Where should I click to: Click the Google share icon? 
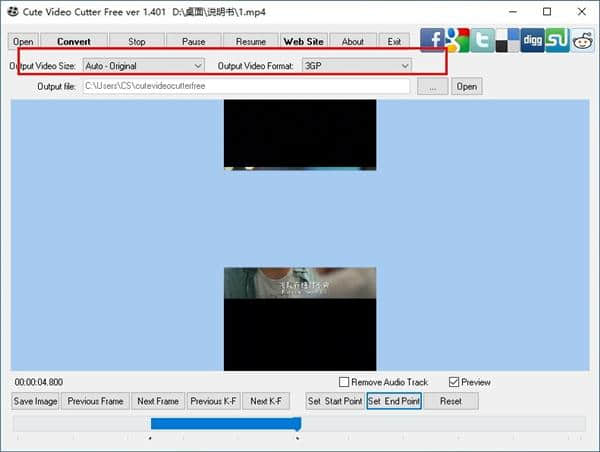coord(457,39)
